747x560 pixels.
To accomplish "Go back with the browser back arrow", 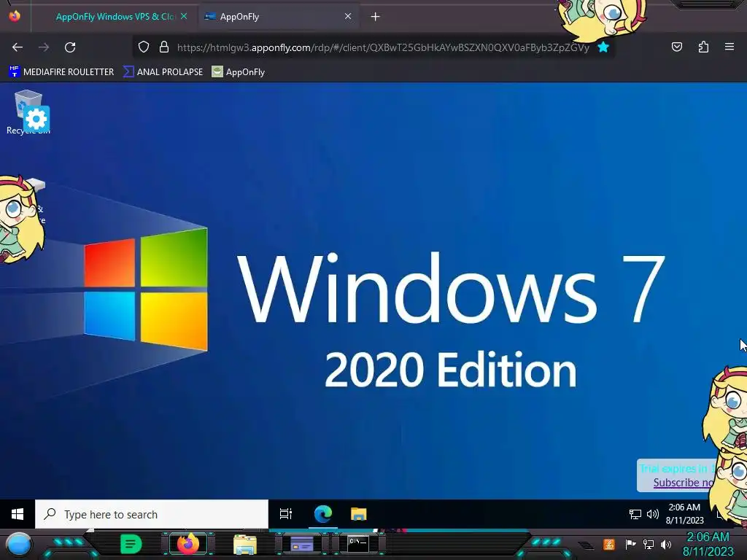I will click(x=18, y=47).
